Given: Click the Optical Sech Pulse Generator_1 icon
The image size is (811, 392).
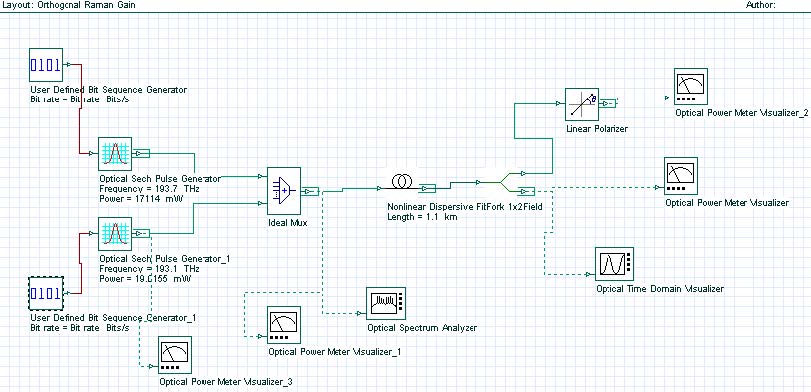Looking at the screenshot, I should click(115, 234).
